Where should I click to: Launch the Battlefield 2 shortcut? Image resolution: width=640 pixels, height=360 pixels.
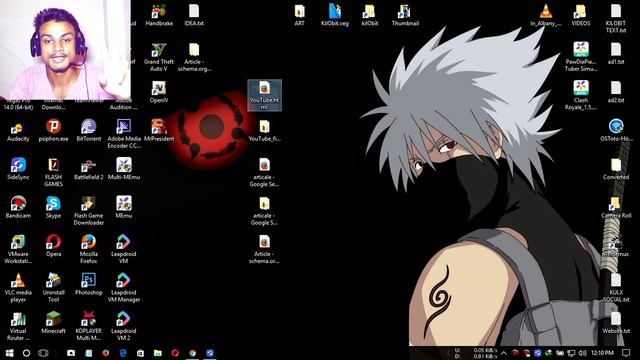tap(89, 169)
